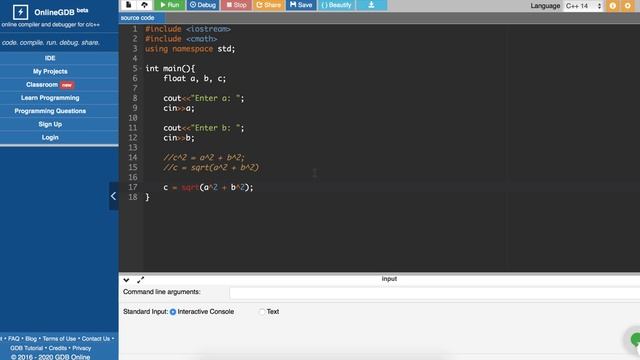Open the Credits footer link
This screenshot has height=360, width=640.
(x=58, y=348)
